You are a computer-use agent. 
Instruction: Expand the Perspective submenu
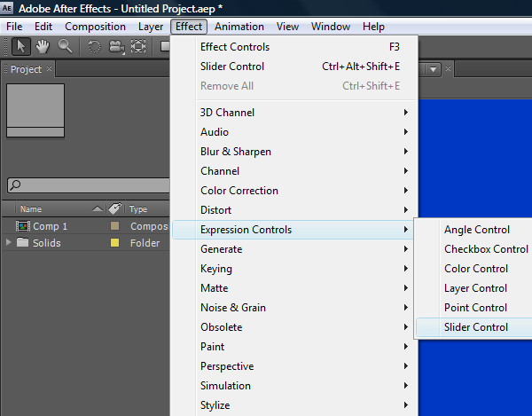[294, 366]
